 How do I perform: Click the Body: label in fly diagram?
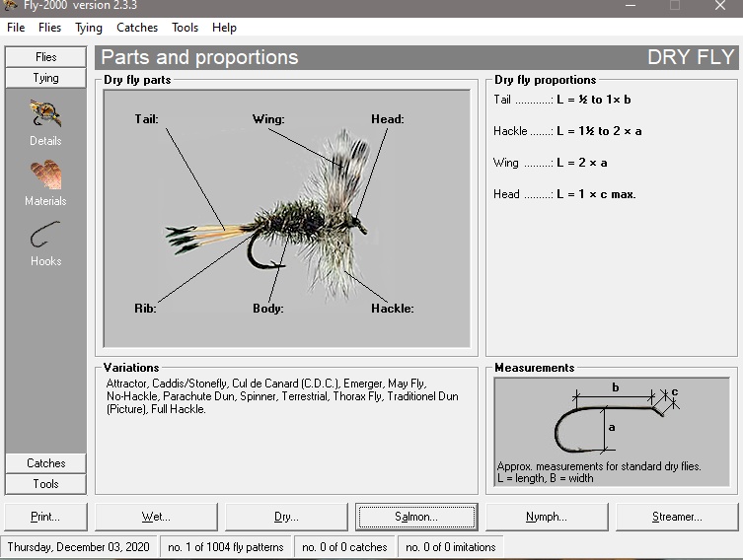point(268,309)
